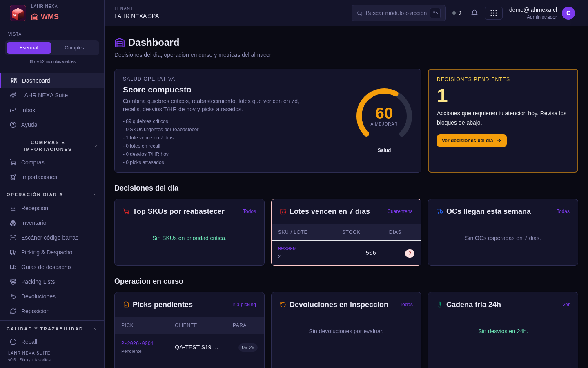588x368 pixels.
Task: Open Dashboard menu item
Action: tap(52, 81)
